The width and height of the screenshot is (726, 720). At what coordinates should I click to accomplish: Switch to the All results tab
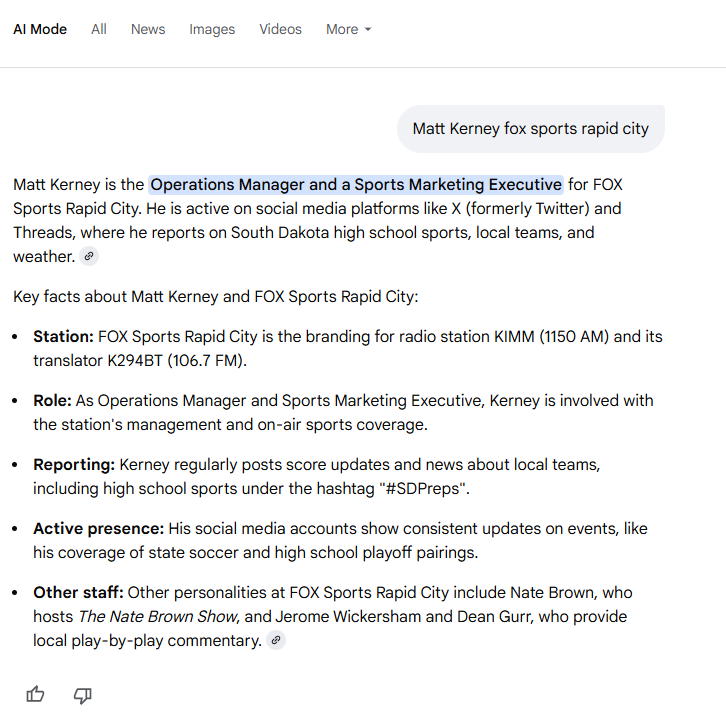[x=99, y=29]
